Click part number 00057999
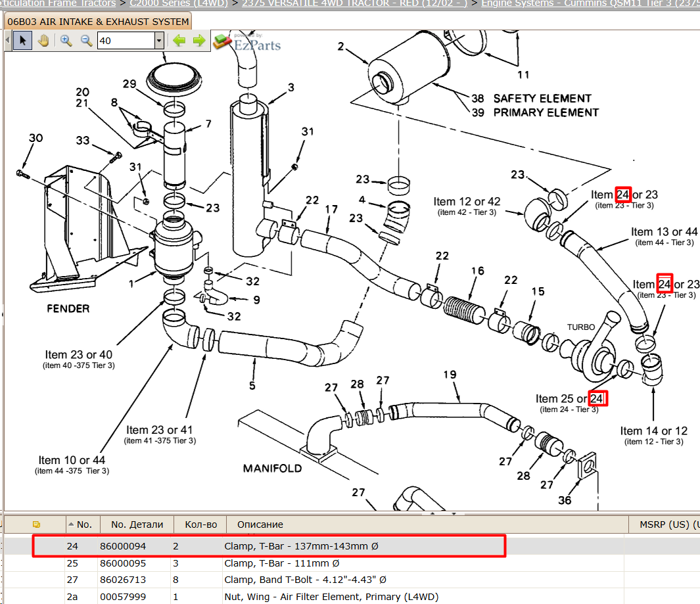The height and width of the screenshot is (604, 700). point(123,597)
